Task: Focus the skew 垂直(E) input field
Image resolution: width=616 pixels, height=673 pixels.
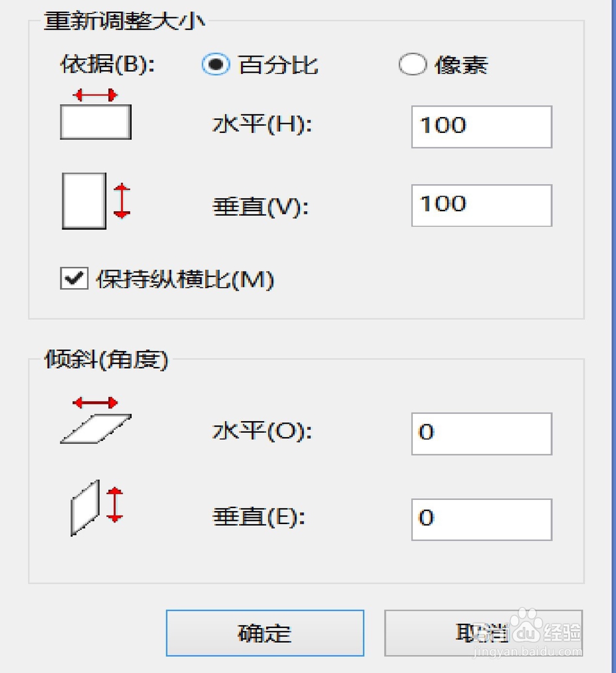Action: click(481, 519)
